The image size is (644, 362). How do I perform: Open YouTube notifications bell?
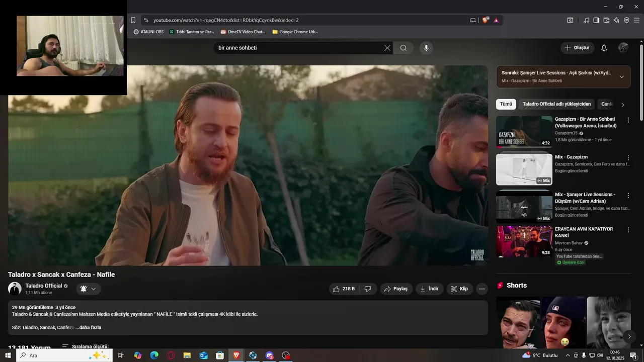click(604, 48)
